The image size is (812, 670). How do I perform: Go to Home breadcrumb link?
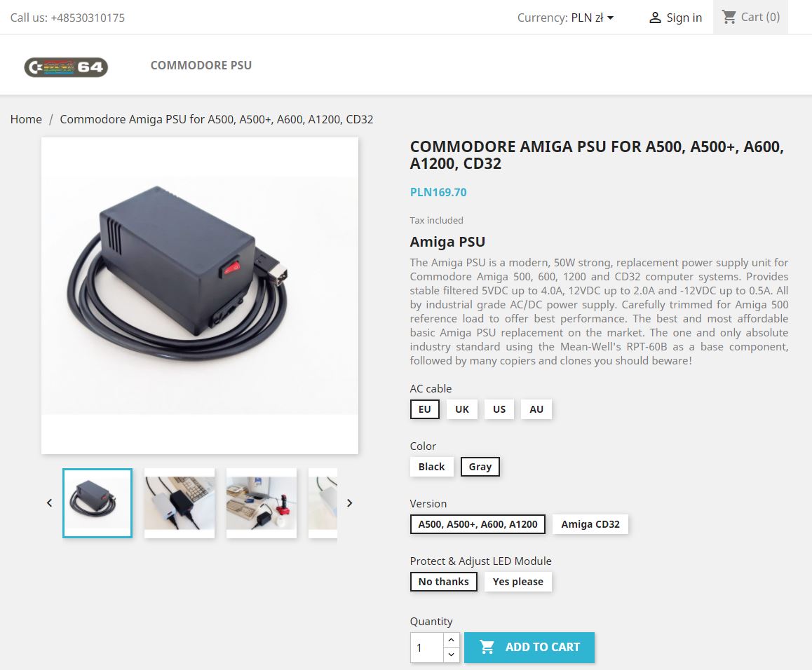pyautogui.click(x=26, y=119)
